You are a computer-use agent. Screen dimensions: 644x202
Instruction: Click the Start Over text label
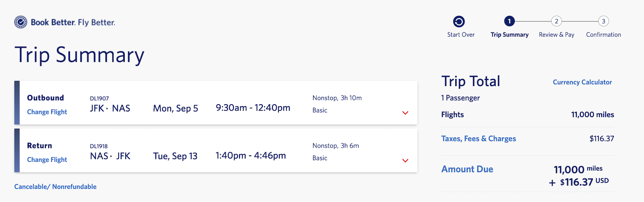coord(461,35)
